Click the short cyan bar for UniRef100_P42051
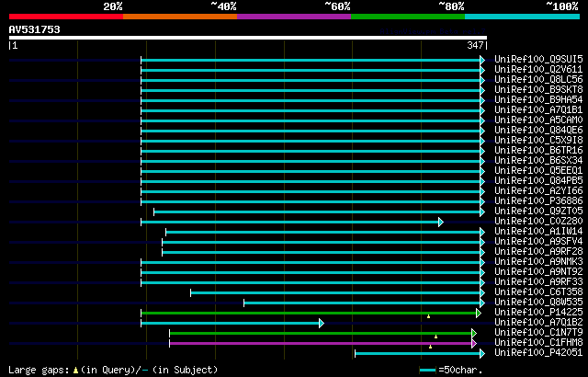The width and height of the screenshot is (588, 377). 420,353
